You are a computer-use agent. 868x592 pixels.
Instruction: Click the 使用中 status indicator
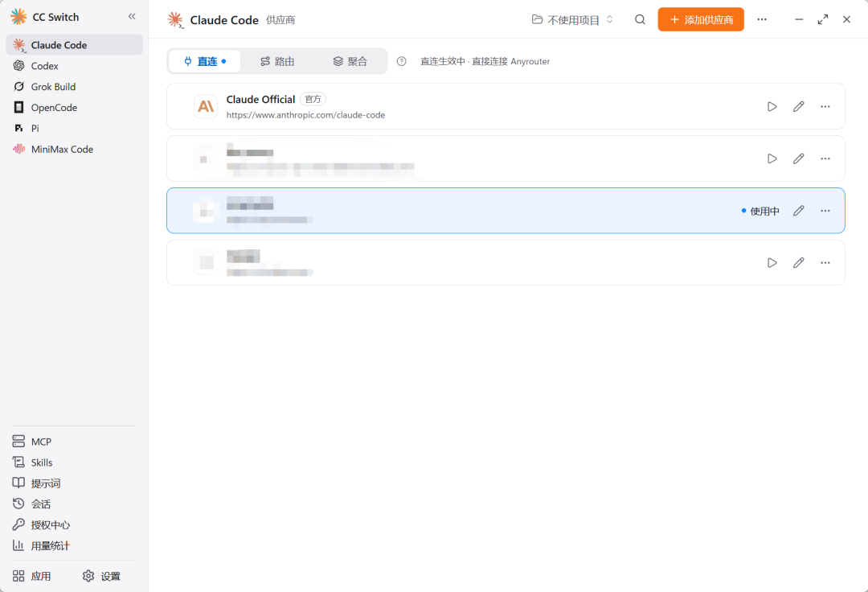[x=760, y=211]
